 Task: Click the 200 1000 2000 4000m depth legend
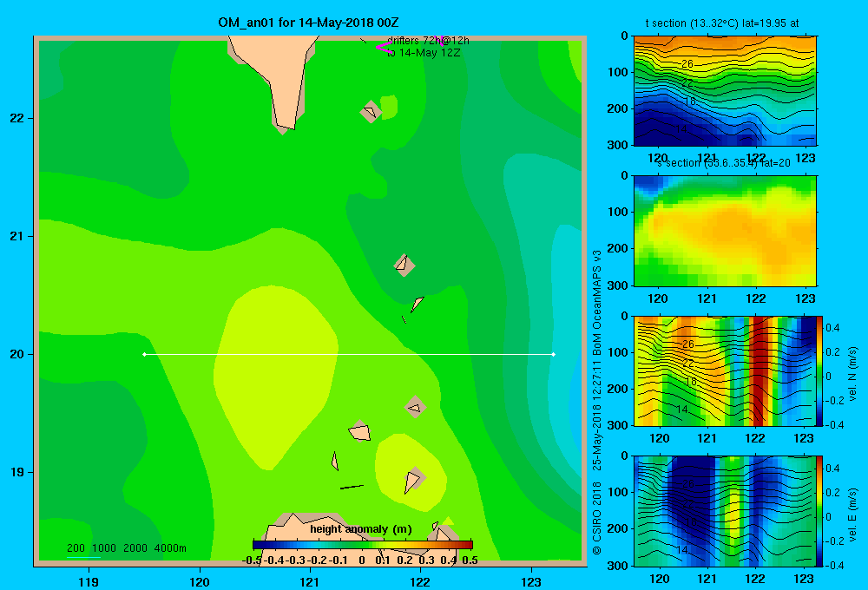click(126, 548)
